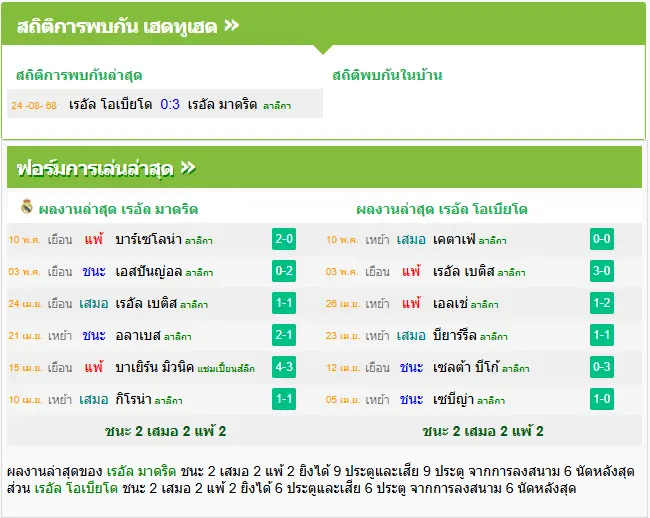Click the ผลงานล่าสุด เรอัล มาดริด heading

click(118, 209)
